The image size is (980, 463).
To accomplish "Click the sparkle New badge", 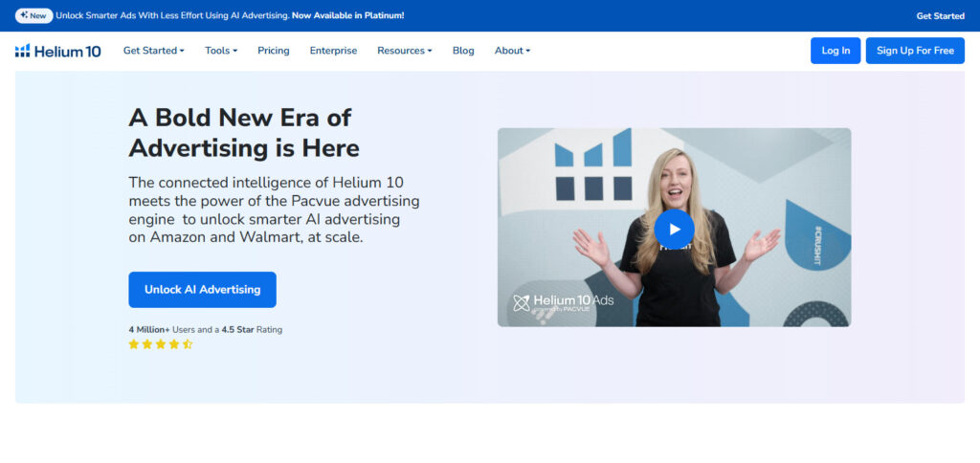I will click(33, 15).
